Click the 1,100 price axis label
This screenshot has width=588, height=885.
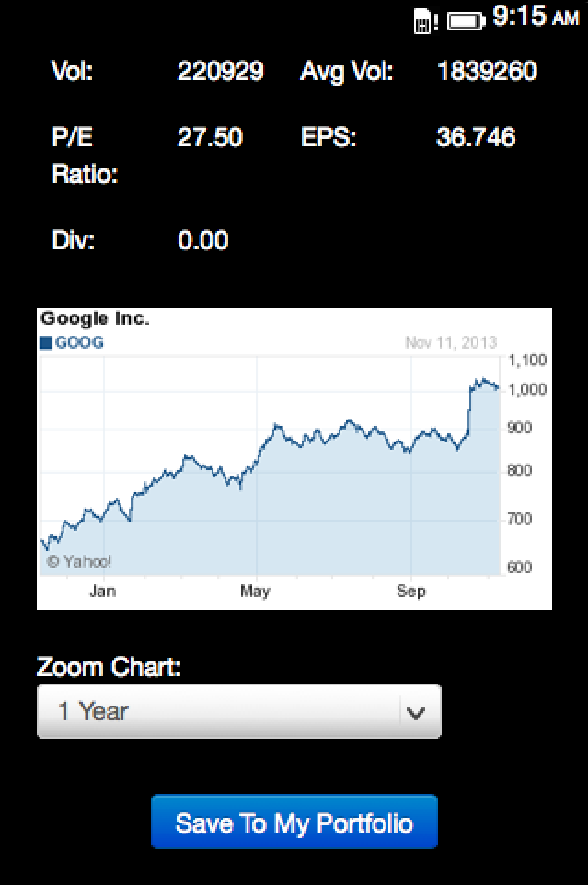(528, 360)
